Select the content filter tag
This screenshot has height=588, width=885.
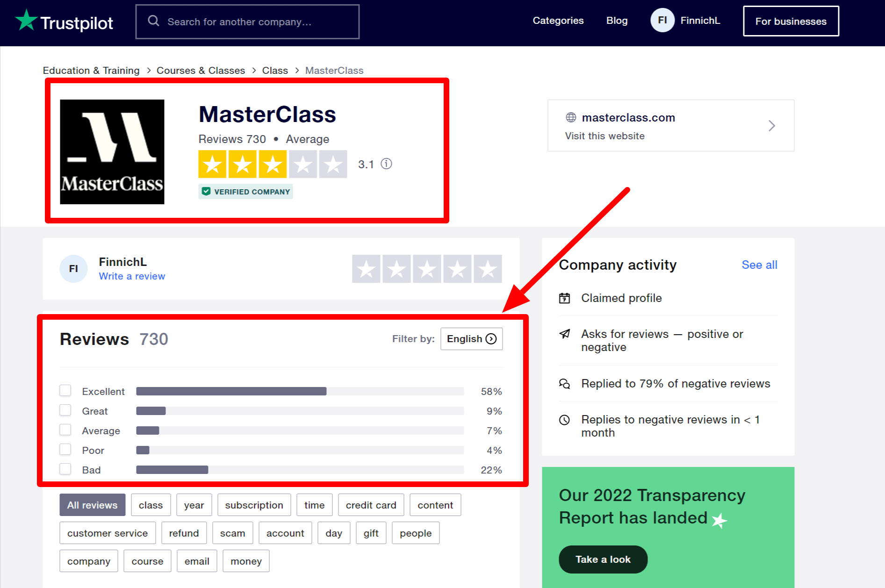pyautogui.click(x=435, y=505)
